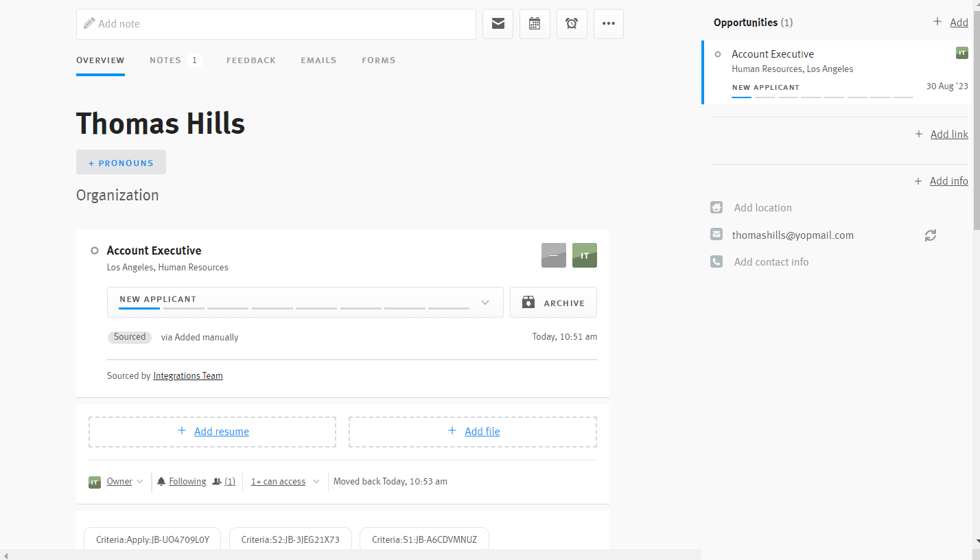980x560 pixels.
Task: Click the Criteria:S2:JB-3JEG21X73 tag
Action: [x=290, y=539]
